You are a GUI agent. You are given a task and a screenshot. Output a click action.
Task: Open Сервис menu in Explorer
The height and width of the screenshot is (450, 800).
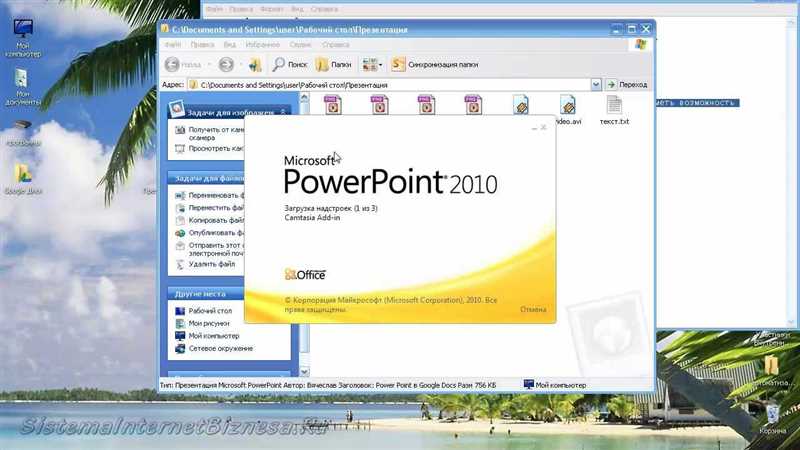pos(301,45)
